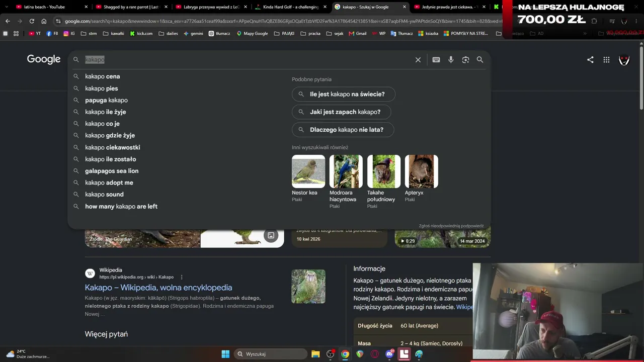This screenshot has width=644, height=362.
Task: Open the ksiazka bookmarks folder
Action: coord(427,34)
